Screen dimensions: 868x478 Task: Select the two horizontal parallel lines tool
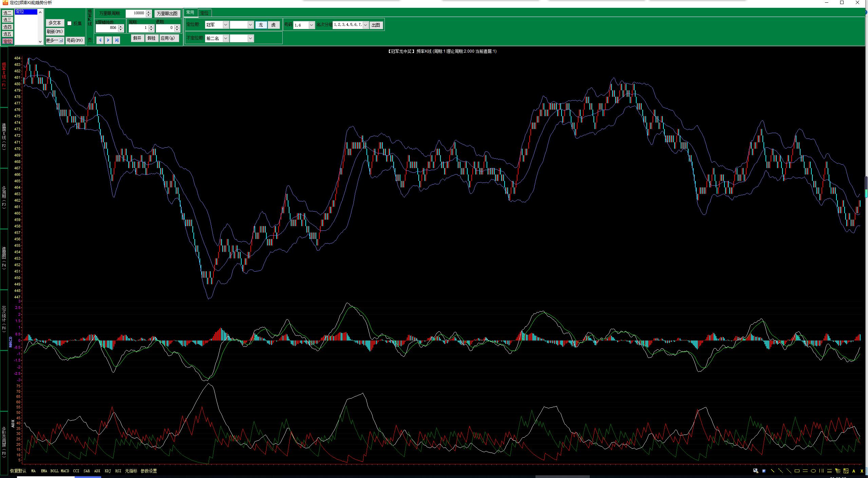click(x=805, y=471)
